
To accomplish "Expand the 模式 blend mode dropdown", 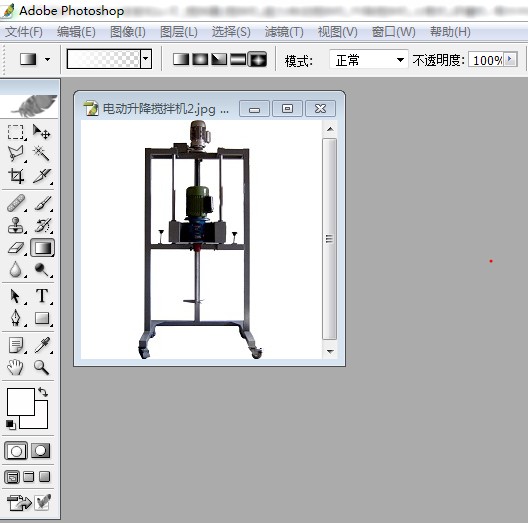I will pos(400,60).
